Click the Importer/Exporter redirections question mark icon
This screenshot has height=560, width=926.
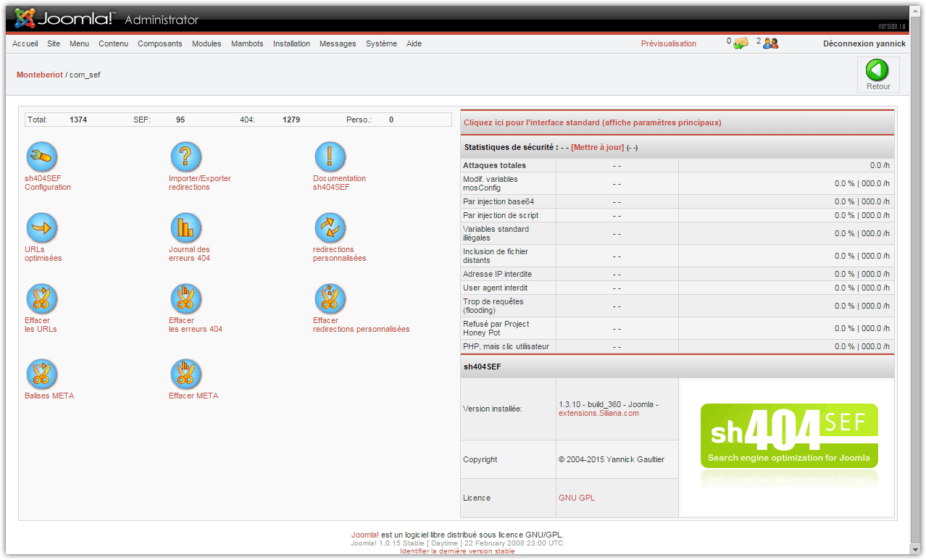tap(185, 156)
